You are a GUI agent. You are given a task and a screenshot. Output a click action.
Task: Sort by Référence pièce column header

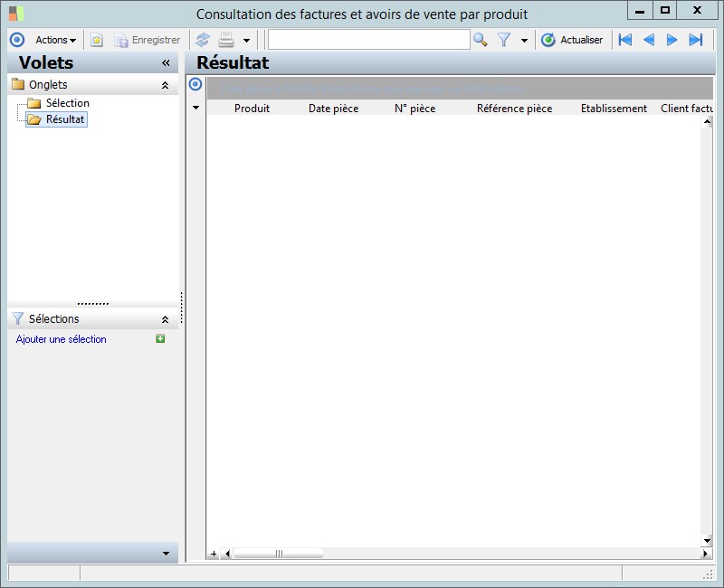pos(514,109)
